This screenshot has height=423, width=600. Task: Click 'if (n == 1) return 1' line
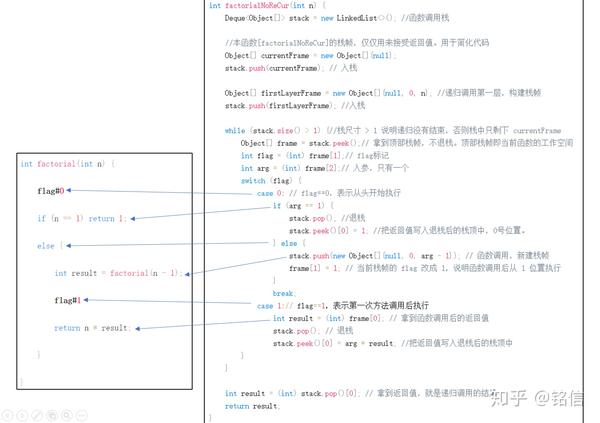point(82,218)
